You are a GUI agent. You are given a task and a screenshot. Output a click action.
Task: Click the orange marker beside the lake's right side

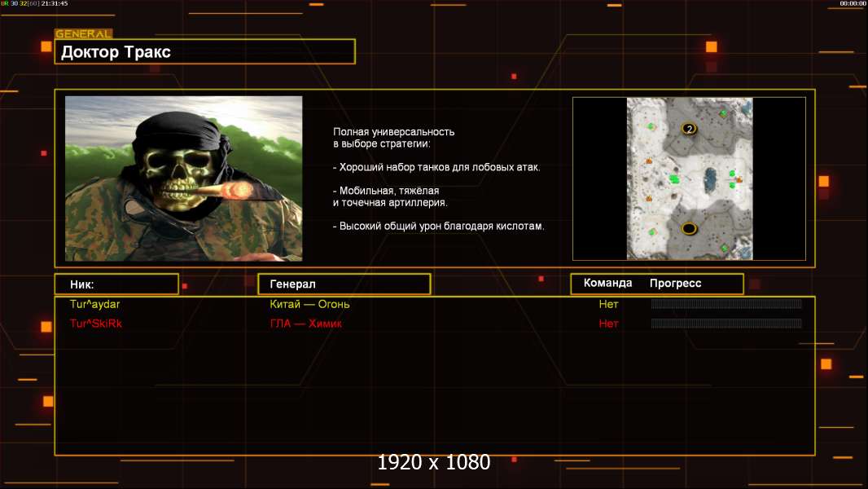point(739,179)
